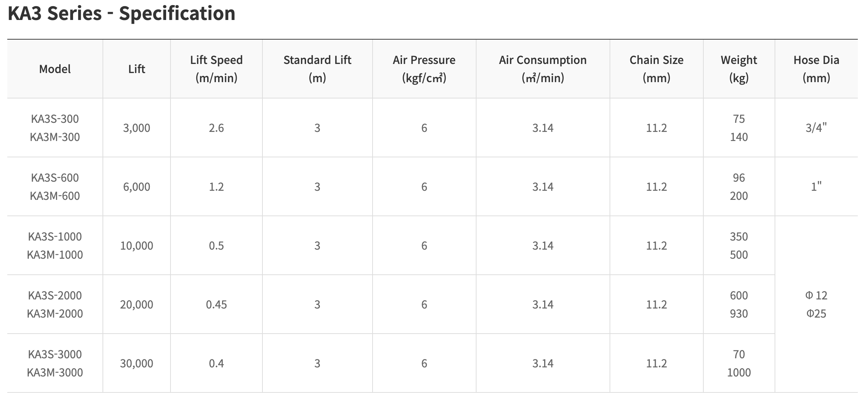Click the KA3S-2000 model cell

point(55,295)
